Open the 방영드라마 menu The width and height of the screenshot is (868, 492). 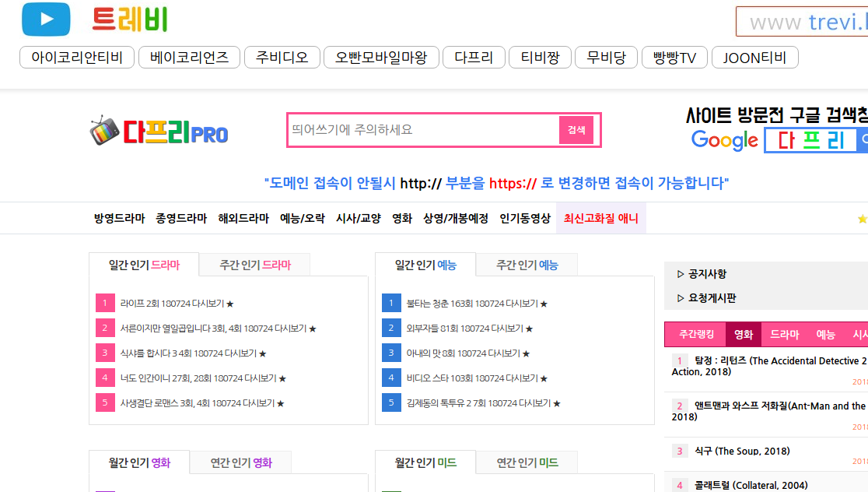120,218
